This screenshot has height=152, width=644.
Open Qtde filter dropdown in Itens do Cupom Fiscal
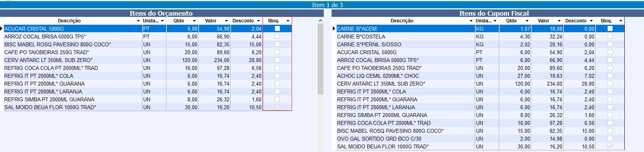(x=527, y=21)
